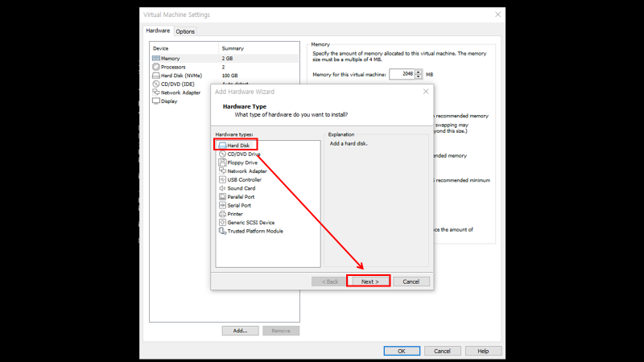Select the Memory device label

pyautogui.click(x=171, y=58)
